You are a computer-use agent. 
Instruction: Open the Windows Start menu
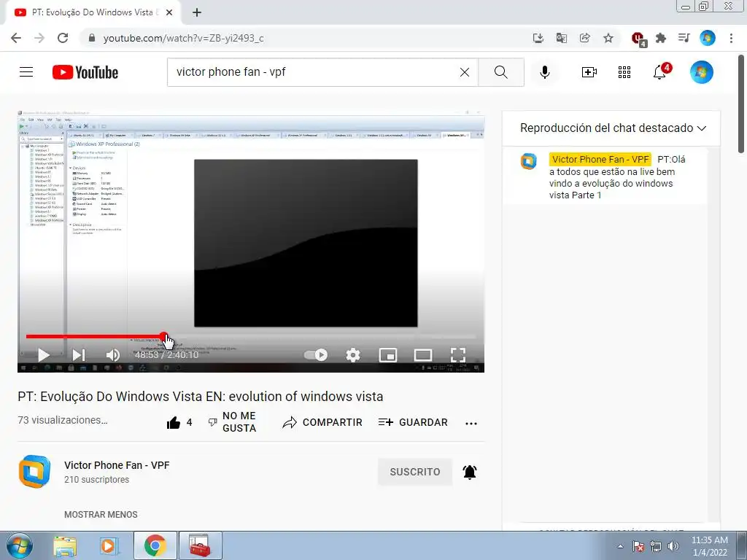[x=19, y=546]
